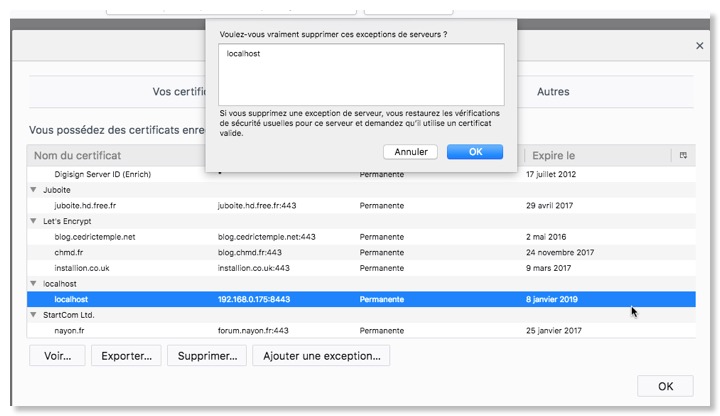Collapse the Juboite group
Screen dimensions: 720x416
[33, 190]
